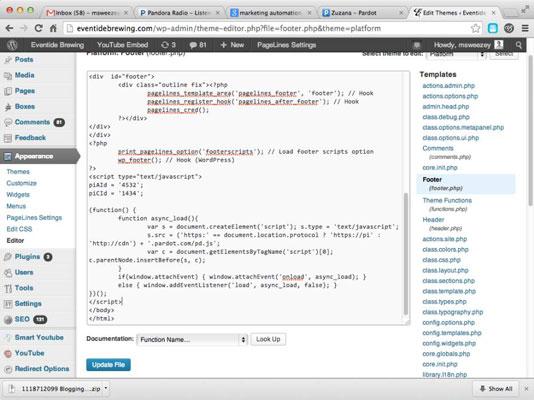
Task: Open Feedback in the sidebar
Action: 30,138
